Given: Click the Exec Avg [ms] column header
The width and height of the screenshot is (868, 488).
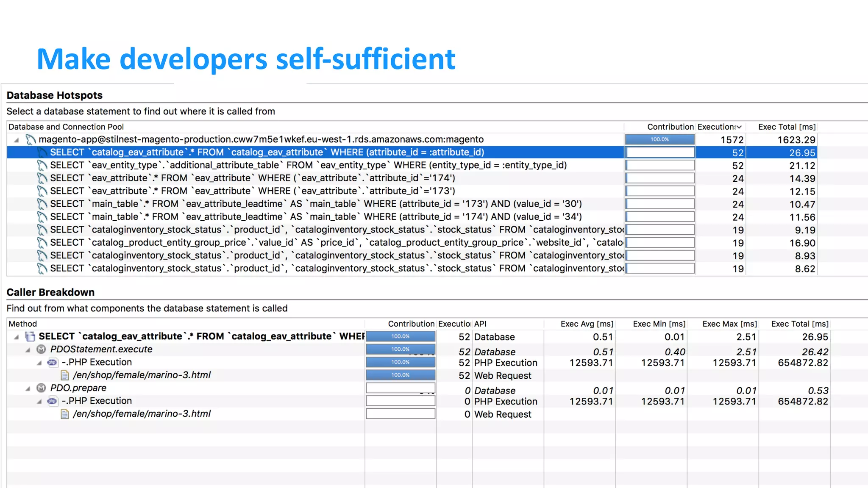Looking at the screenshot, I should coord(587,324).
